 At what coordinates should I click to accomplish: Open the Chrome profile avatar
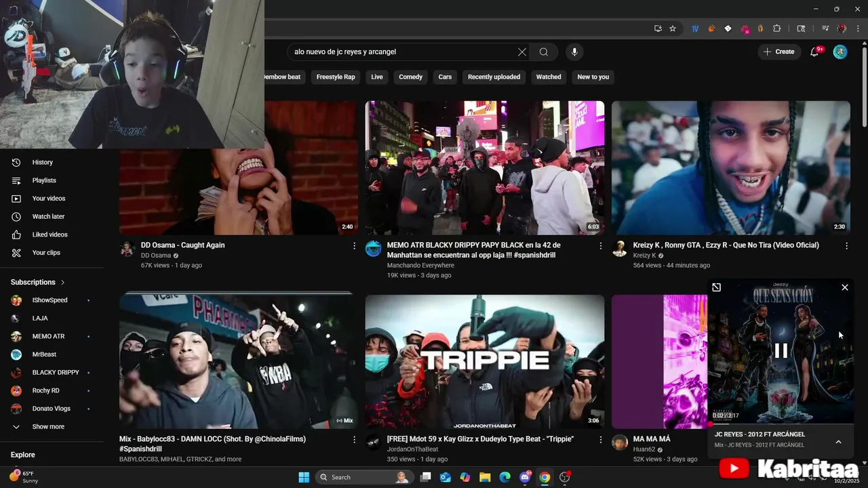[842, 28]
